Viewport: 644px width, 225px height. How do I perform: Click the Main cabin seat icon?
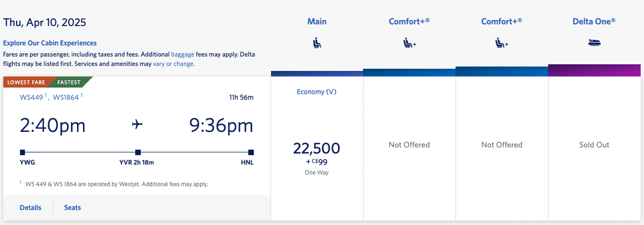(x=317, y=43)
